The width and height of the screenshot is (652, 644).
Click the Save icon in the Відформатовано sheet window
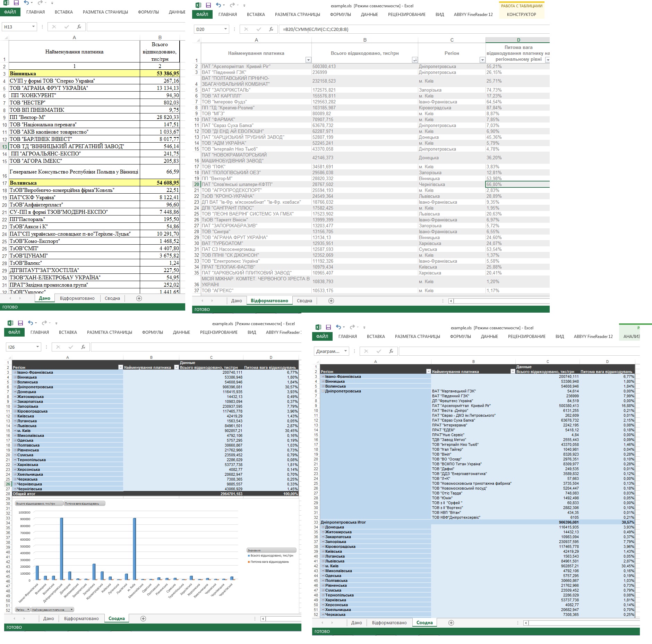tap(208, 5)
